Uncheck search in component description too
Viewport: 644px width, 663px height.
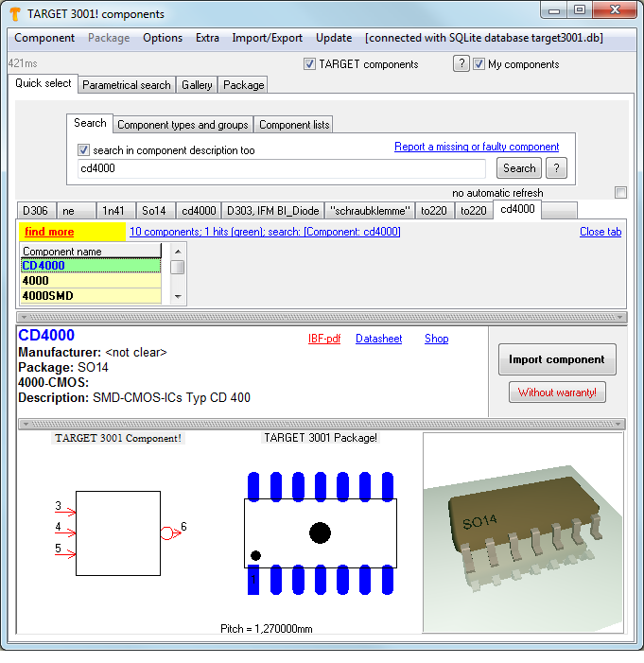pos(84,150)
